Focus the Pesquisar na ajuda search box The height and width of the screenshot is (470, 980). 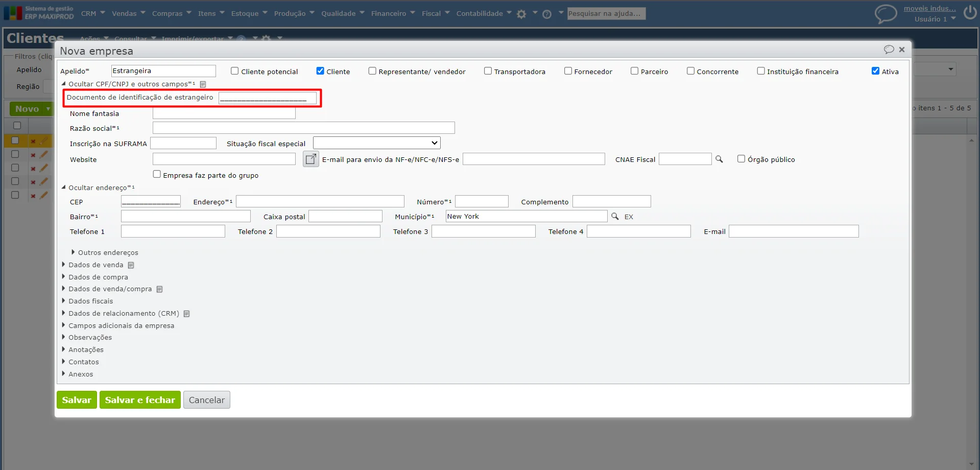[x=606, y=13]
